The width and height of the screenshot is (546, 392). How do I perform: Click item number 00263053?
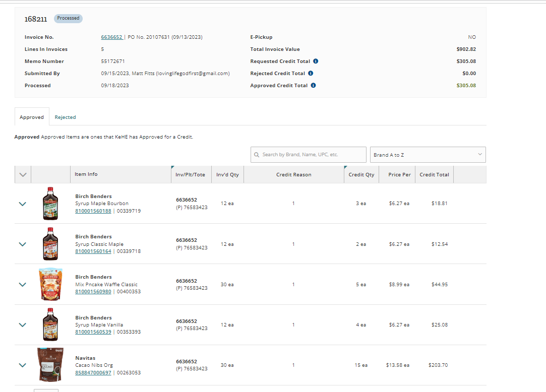pyautogui.click(x=129, y=372)
